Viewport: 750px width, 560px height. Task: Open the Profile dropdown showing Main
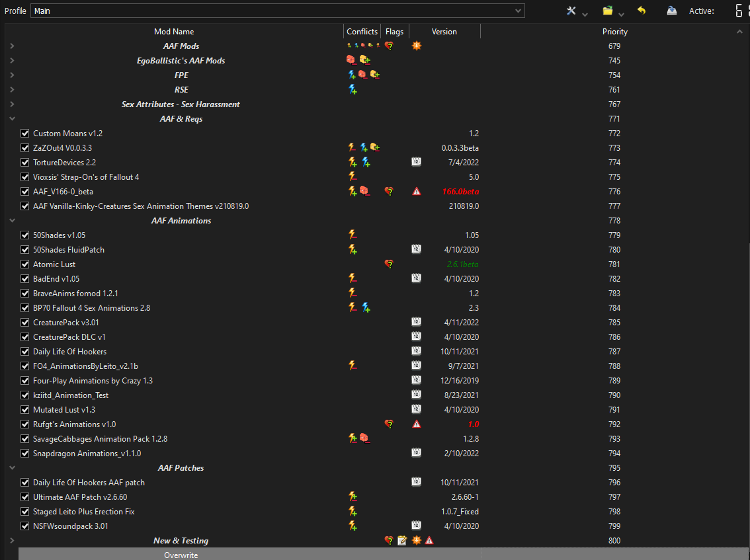tap(277, 11)
